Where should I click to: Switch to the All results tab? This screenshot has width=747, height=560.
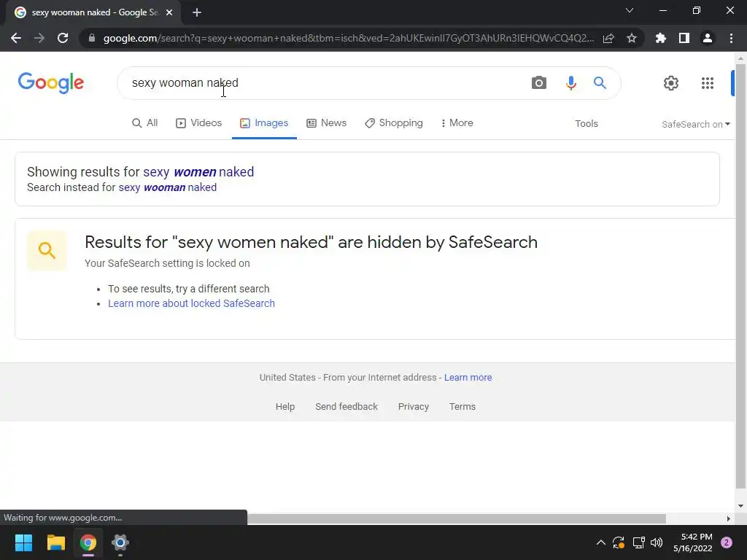point(145,122)
